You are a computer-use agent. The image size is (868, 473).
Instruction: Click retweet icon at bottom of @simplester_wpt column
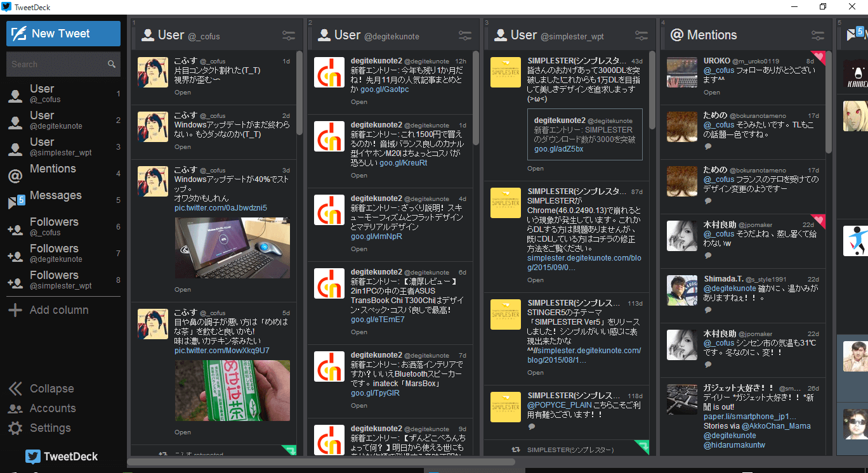coord(516,450)
